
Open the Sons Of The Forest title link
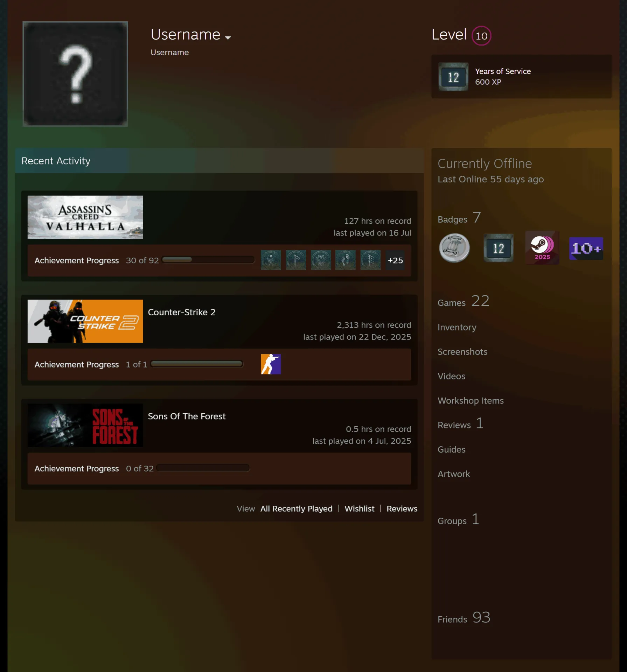[x=187, y=416]
